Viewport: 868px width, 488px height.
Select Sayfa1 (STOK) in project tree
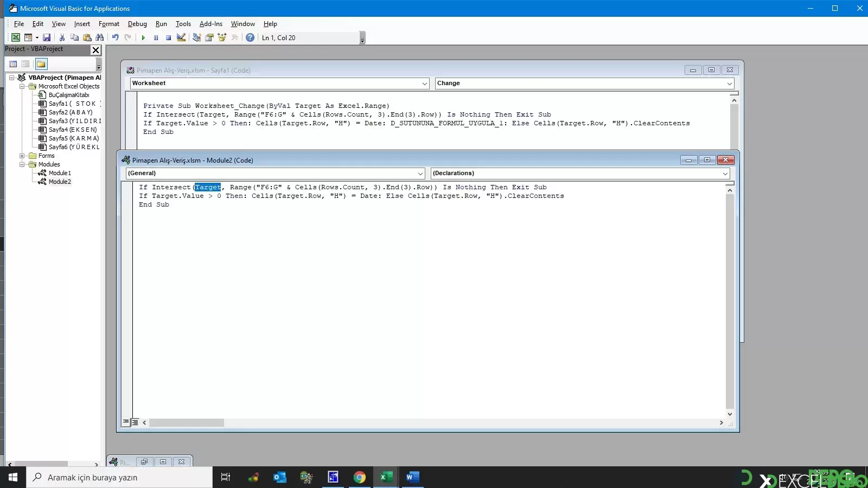click(x=74, y=104)
